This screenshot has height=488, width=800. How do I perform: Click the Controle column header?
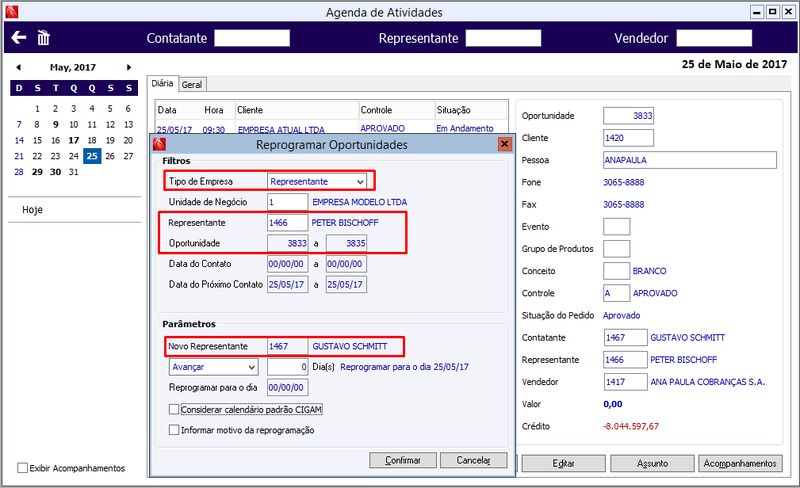pyautogui.click(x=396, y=110)
